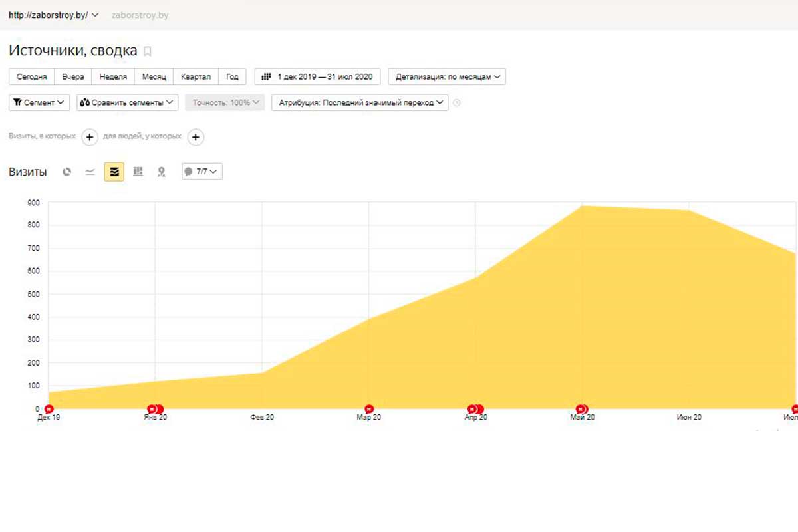Switch to column chart view

tap(138, 172)
